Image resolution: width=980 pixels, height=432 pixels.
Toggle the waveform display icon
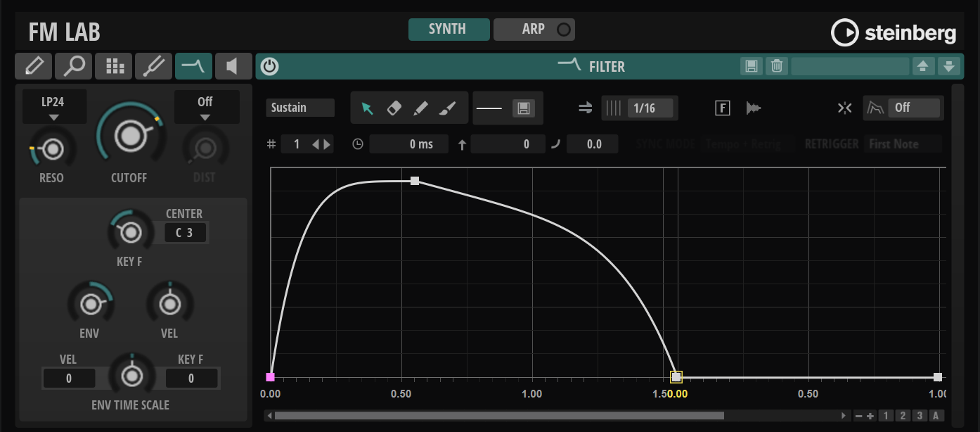(x=754, y=108)
